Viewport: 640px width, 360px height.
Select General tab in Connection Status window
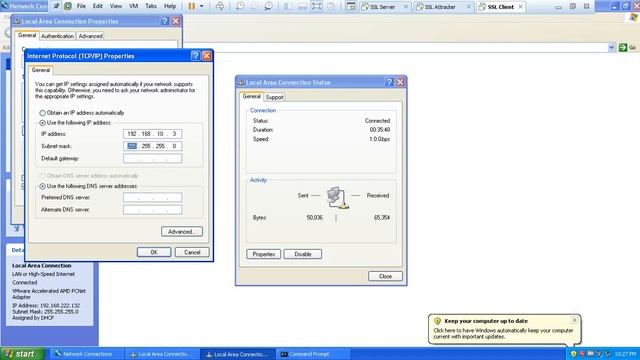click(251, 96)
